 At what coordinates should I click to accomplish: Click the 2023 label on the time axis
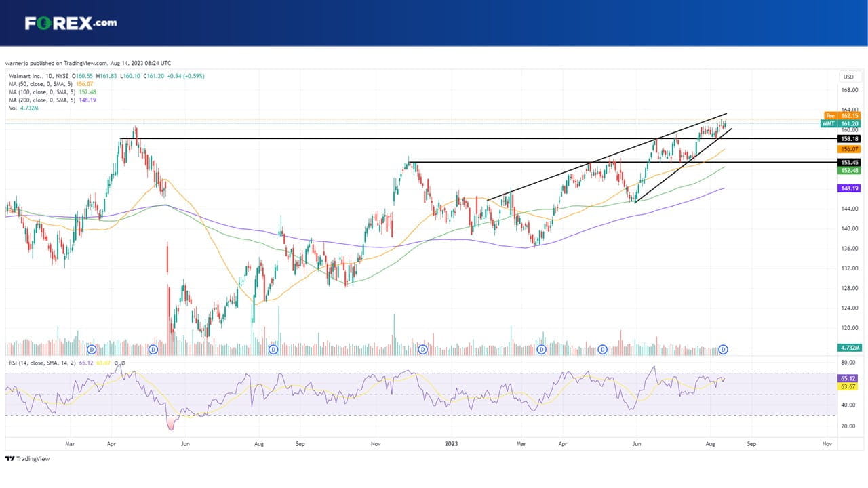coord(452,444)
